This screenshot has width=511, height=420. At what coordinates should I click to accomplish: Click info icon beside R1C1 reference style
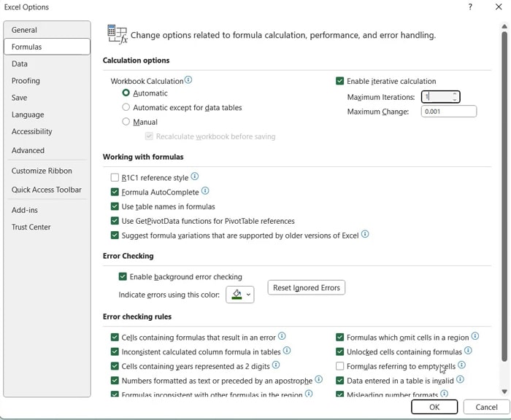[194, 177]
